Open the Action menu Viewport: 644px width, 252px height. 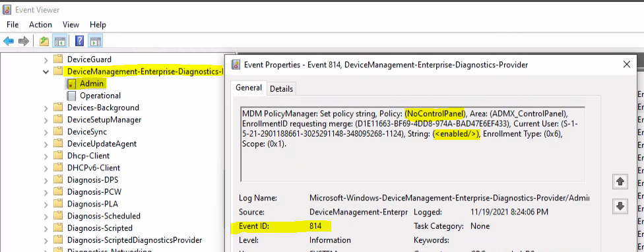[x=40, y=24]
